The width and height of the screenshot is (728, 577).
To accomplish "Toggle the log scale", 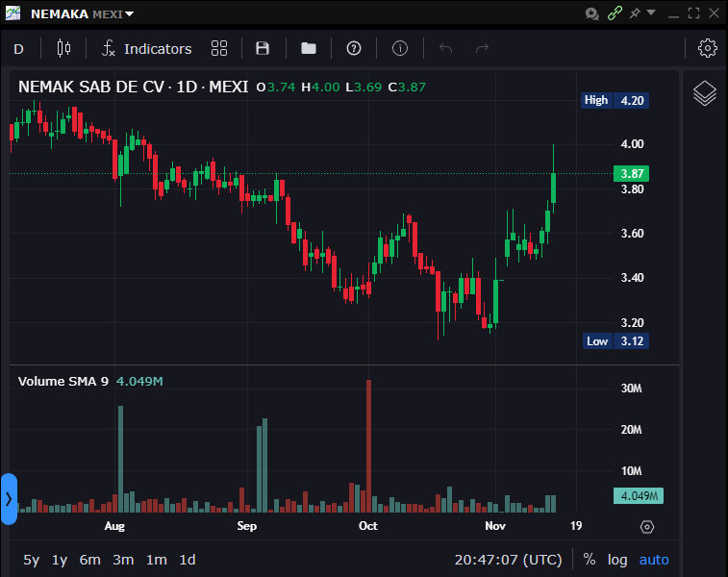I will click(x=617, y=560).
